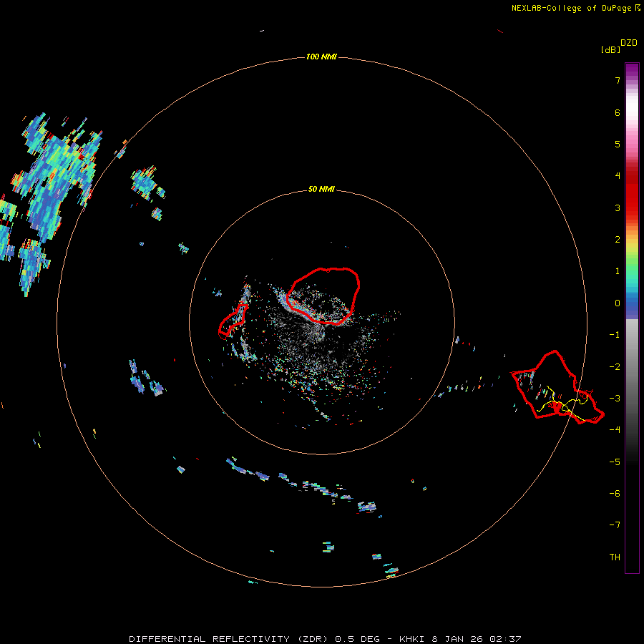Click the TH threshold label on the scale
The height and width of the screenshot is (644, 644).
point(615,557)
